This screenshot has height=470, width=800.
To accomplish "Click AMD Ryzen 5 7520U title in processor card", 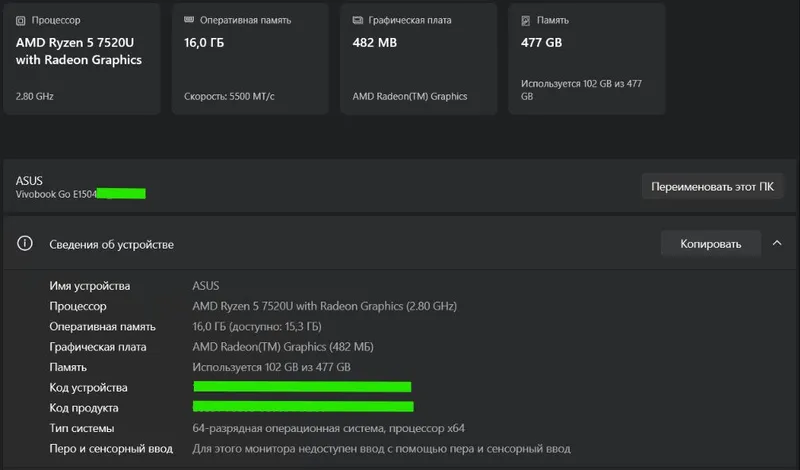I will 79,52.
